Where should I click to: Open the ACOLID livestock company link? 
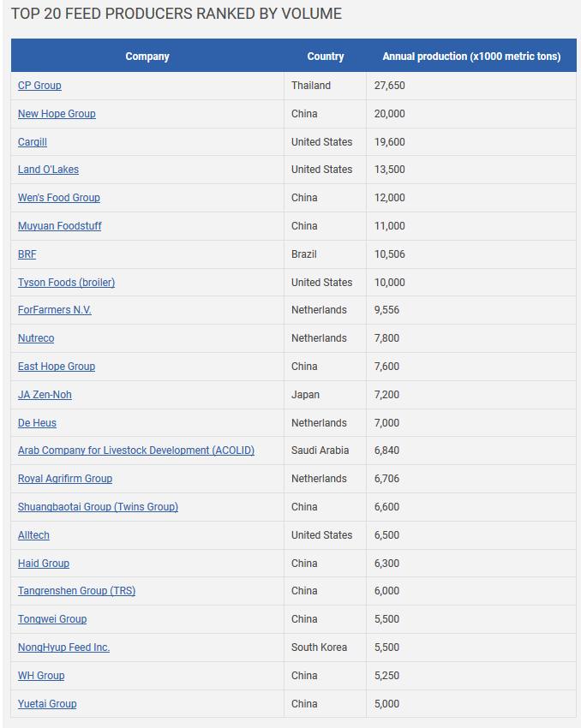(136, 451)
